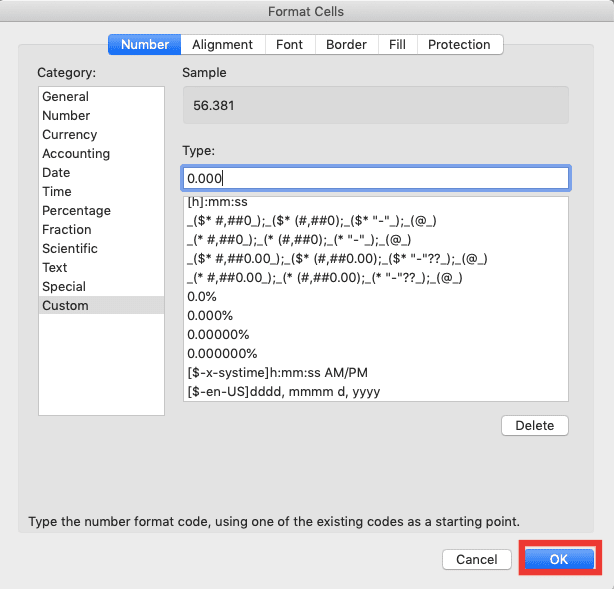This screenshot has height=589, width=614.
Task: Select the Special category
Action: click(101, 286)
